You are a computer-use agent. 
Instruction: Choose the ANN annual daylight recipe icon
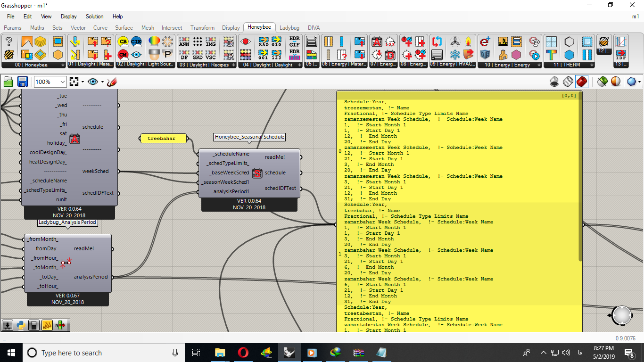[x=184, y=41]
